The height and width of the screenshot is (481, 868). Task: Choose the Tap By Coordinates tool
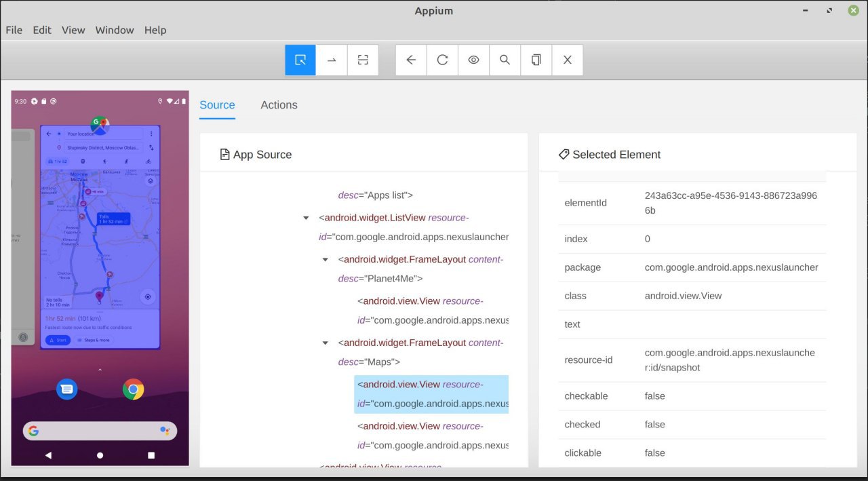363,60
